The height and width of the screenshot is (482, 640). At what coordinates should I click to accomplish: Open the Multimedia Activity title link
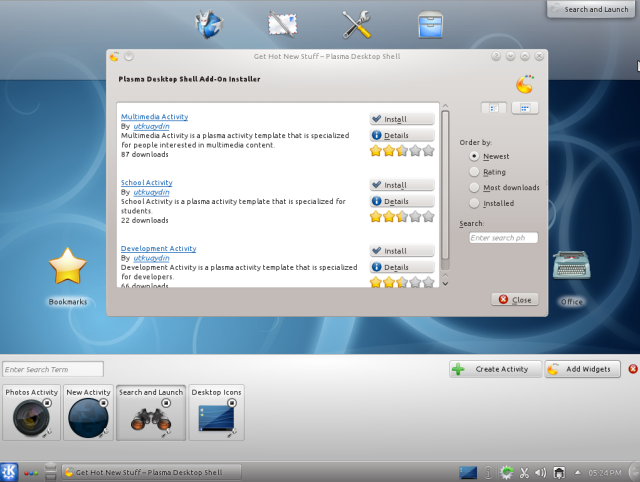pyautogui.click(x=154, y=117)
